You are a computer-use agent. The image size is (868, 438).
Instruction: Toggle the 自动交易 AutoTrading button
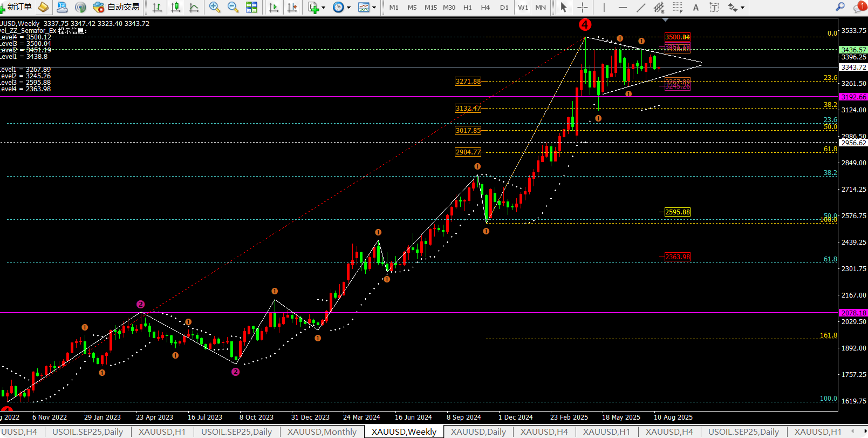pos(117,7)
